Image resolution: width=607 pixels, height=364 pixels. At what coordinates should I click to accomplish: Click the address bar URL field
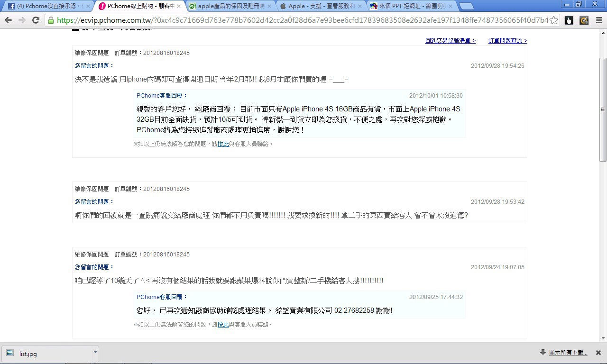(x=302, y=20)
